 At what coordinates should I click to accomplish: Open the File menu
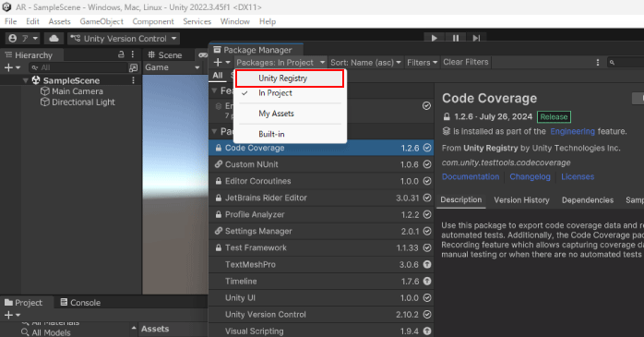pyautogui.click(x=11, y=21)
